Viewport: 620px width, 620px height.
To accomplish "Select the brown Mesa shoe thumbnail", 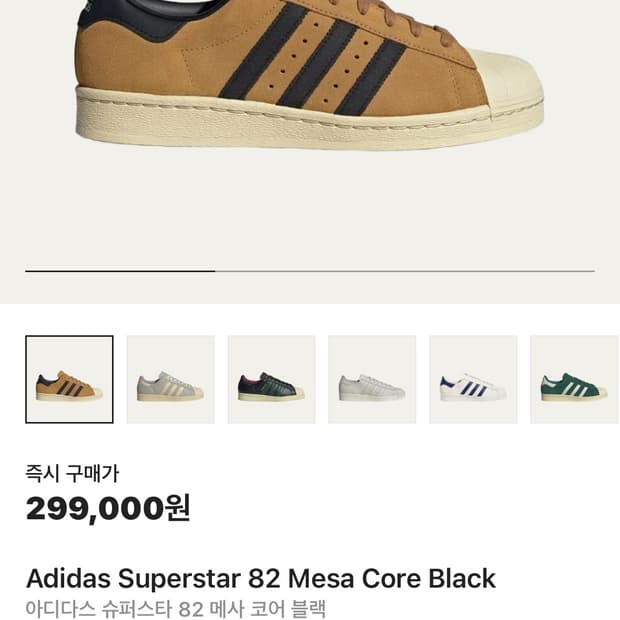I will (69, 379).
